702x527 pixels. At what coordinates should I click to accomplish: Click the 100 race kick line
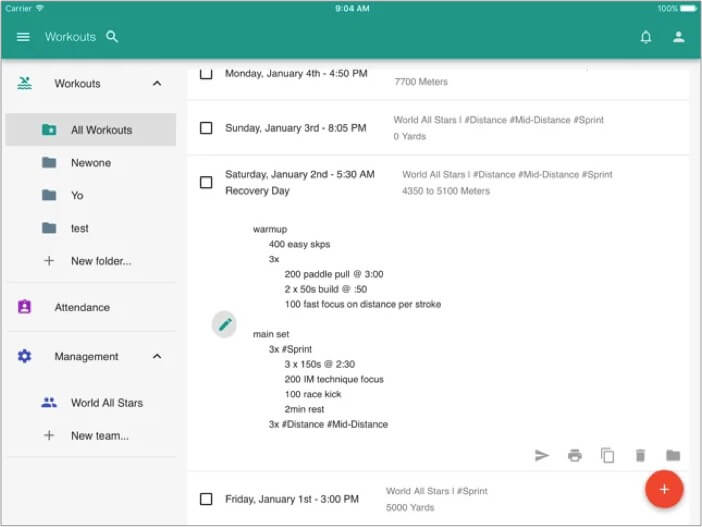pyautogui.click(x=312, y=394)
